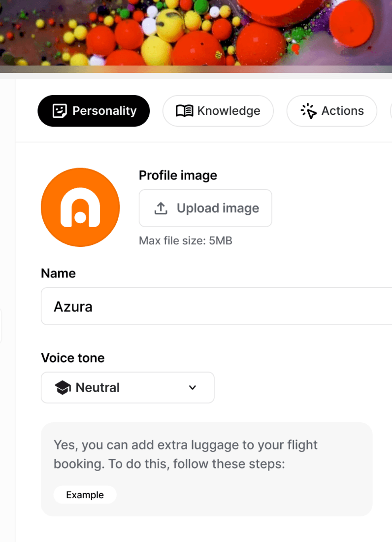Click the colorful bubbles banner image
Image resolution: width=392 pixels, height=542 pixels.
pos(196,33)
